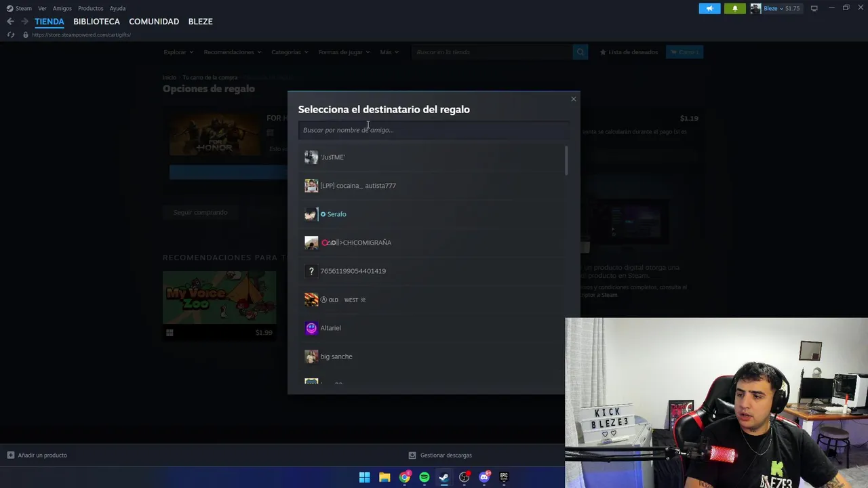Choose the OLD WEST friend entry
868x488 pixels.
(431, 300)
